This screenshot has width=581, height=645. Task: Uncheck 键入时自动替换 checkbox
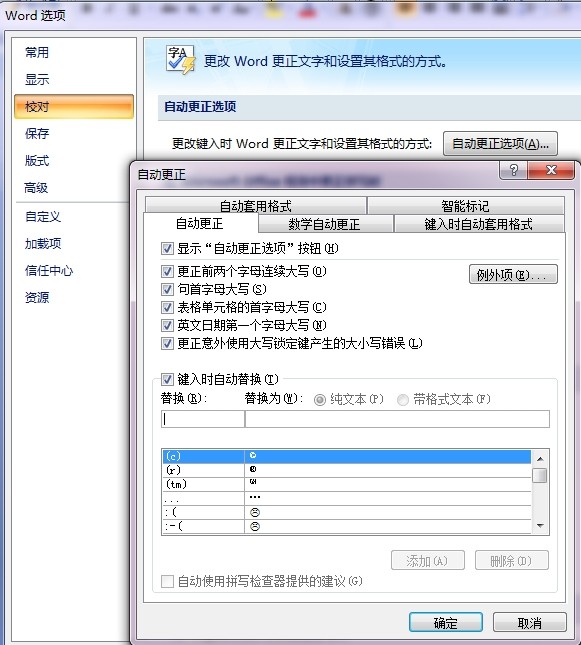pos(167,379)
